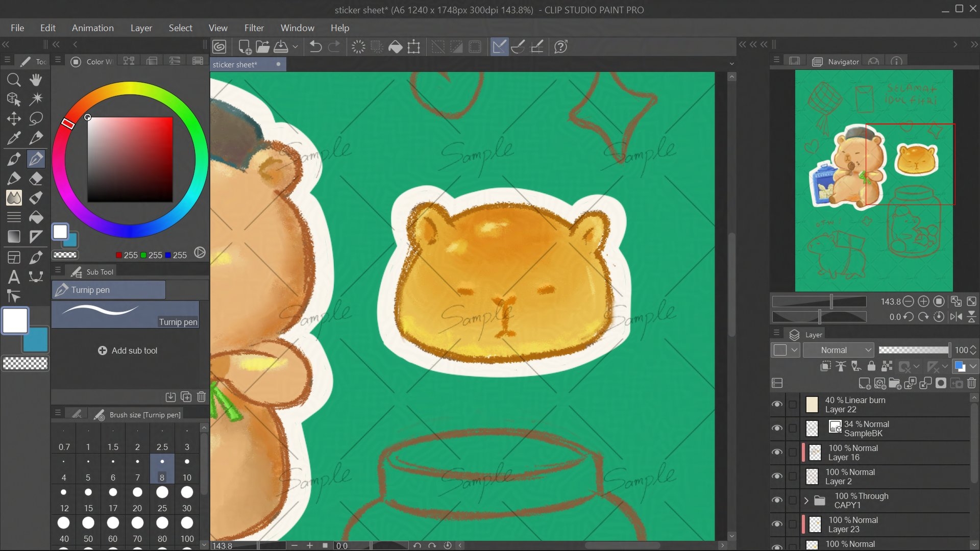This screenshot has height=551, width=980.
Task: Select the Lasso selection tool
Action: point(36,119)
